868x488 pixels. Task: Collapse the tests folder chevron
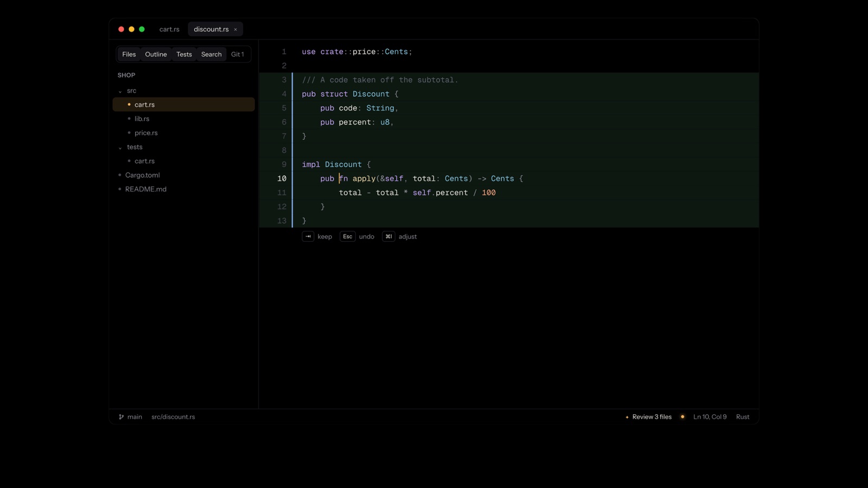click(120, 147)
